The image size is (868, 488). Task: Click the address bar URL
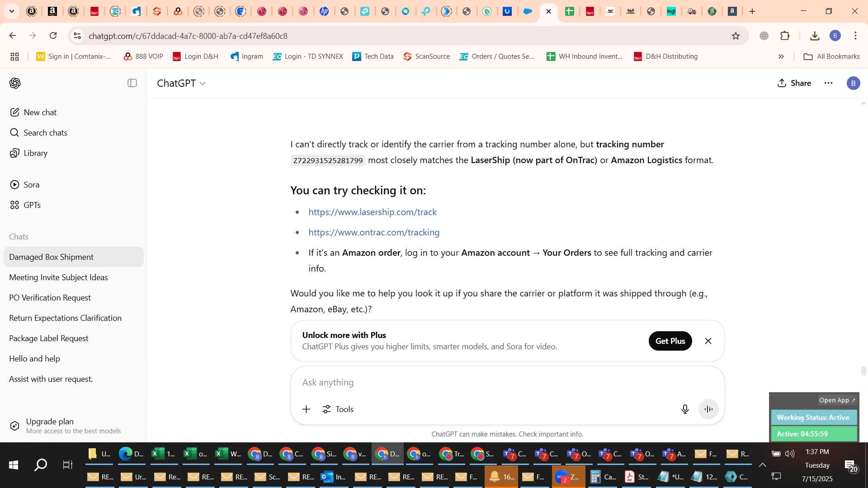[x=188, y=36]
